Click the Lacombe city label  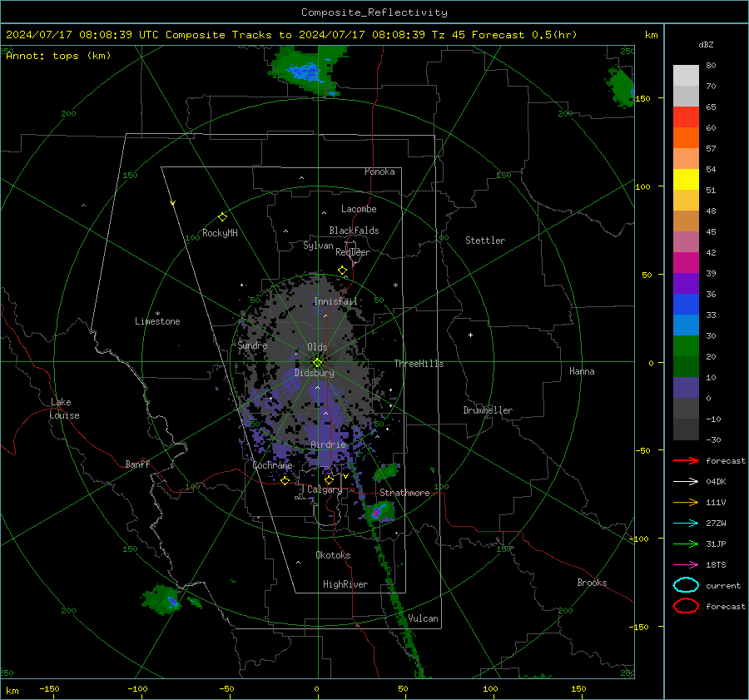pos(359,209)
